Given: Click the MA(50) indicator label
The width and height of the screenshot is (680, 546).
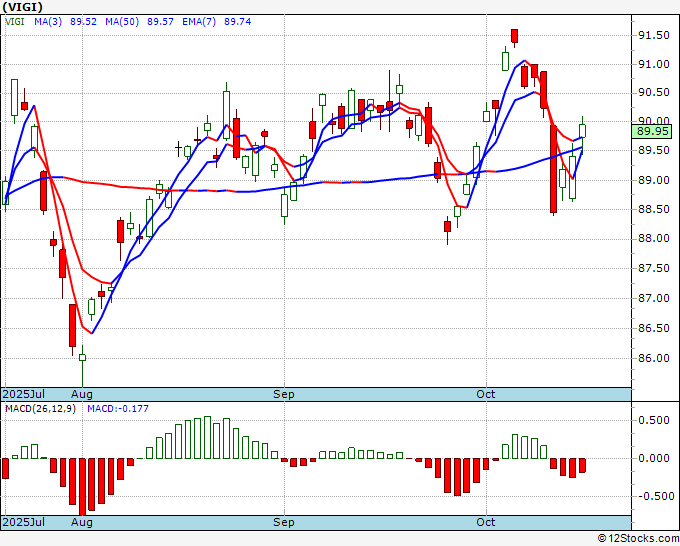Looking at the screenshot, I should [122, 22].
